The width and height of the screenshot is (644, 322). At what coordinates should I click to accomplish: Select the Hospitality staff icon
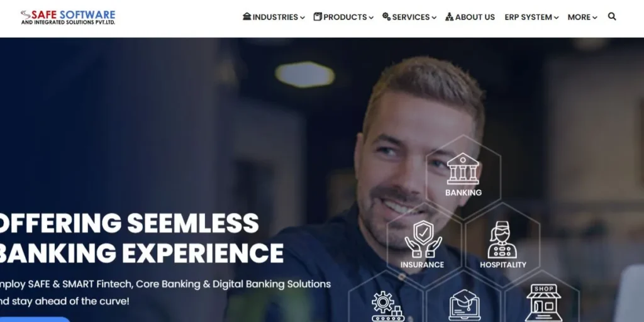tap(502, 240)
